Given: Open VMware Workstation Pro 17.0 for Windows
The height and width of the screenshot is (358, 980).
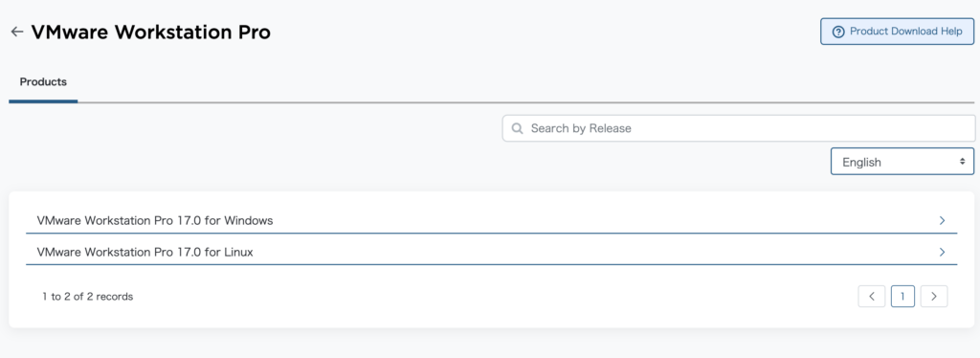Looking at the screenshot, I should tap(491, 220).
